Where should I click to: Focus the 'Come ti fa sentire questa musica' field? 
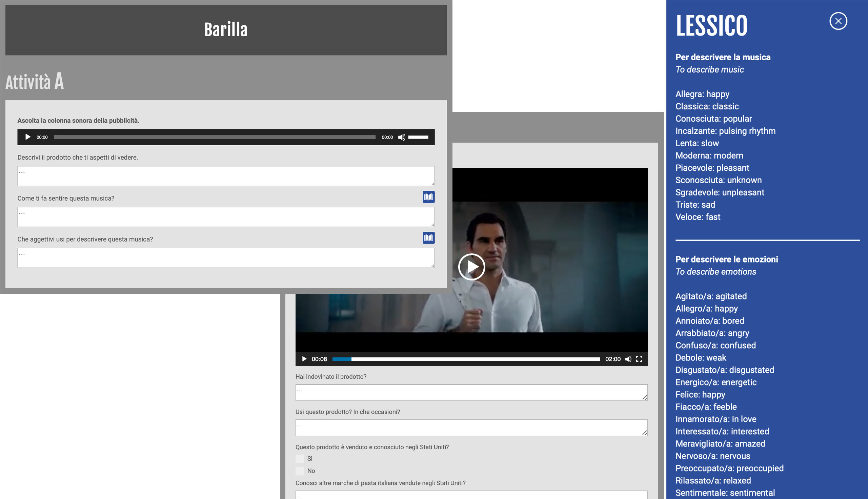[x=226, y=217]
